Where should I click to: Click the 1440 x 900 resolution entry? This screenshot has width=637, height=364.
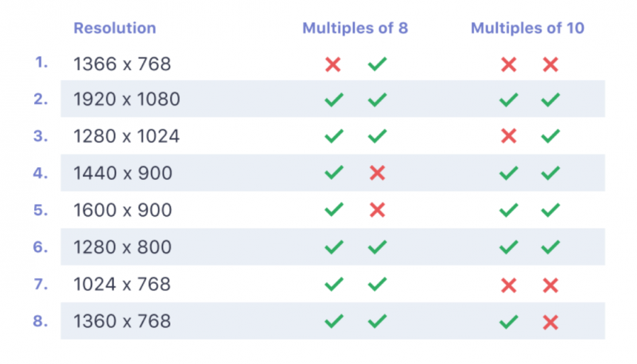click(122, 173)
